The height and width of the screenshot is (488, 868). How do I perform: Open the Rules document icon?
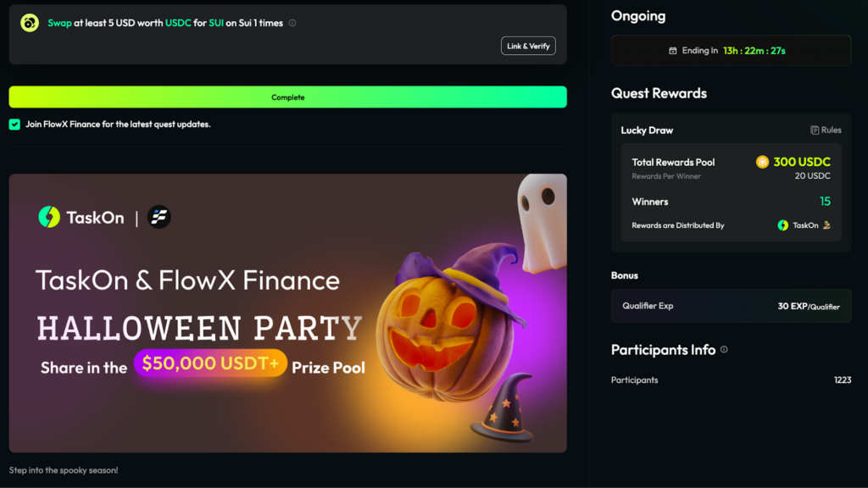(x=815, y=130)
